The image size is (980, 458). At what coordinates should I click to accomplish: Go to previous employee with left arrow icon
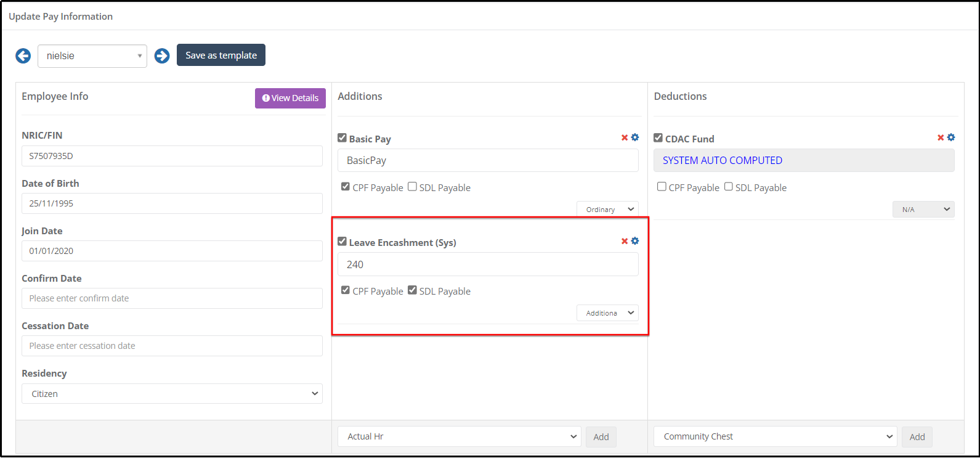(23, 56)
